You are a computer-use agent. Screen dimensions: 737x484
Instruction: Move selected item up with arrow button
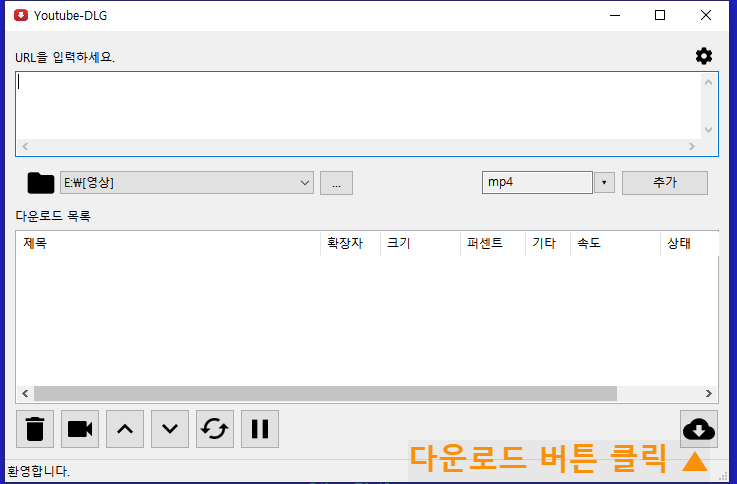click(125, 429)
